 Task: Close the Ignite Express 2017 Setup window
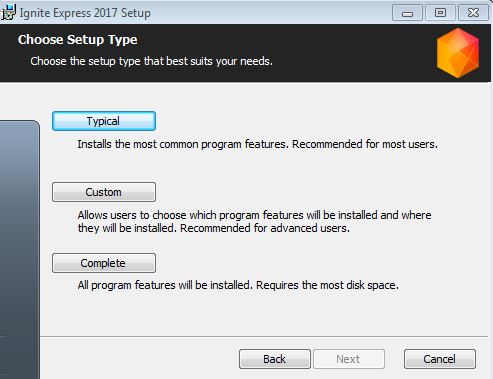tap(473, 13)
